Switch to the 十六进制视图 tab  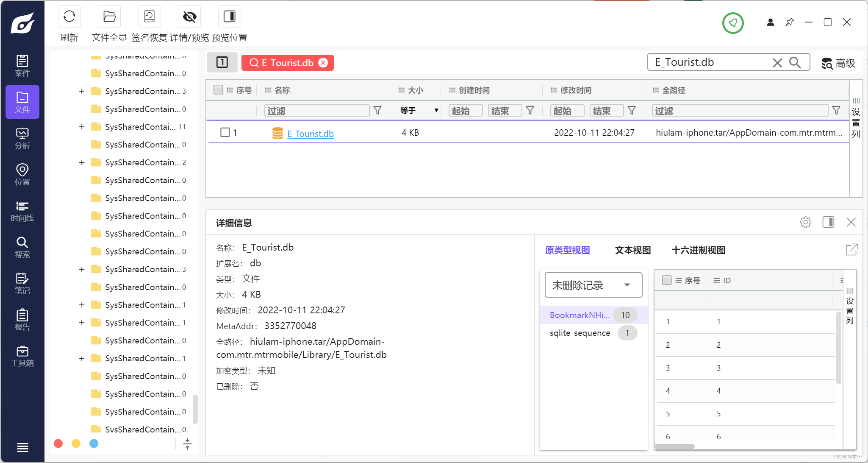(698, 250)
